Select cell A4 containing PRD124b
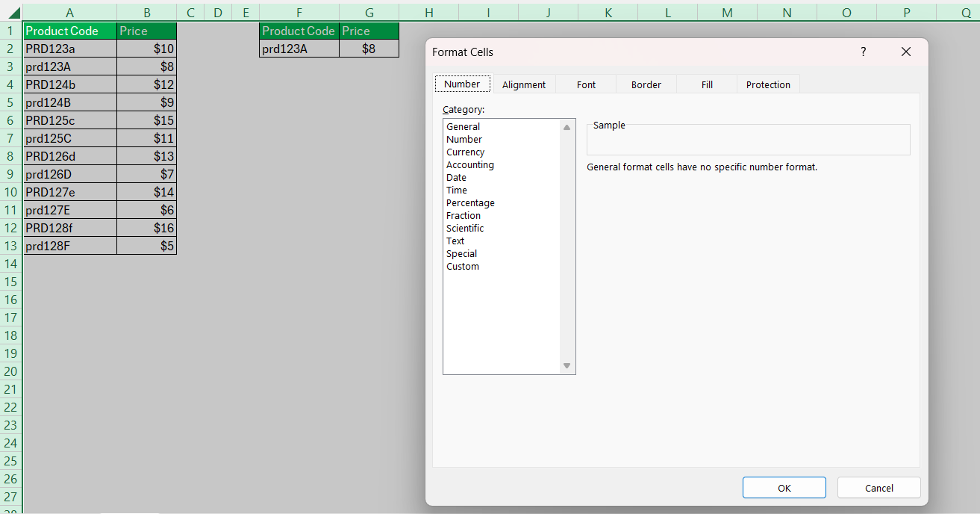Viewport: 980px width, 514px height. point(70,84)
